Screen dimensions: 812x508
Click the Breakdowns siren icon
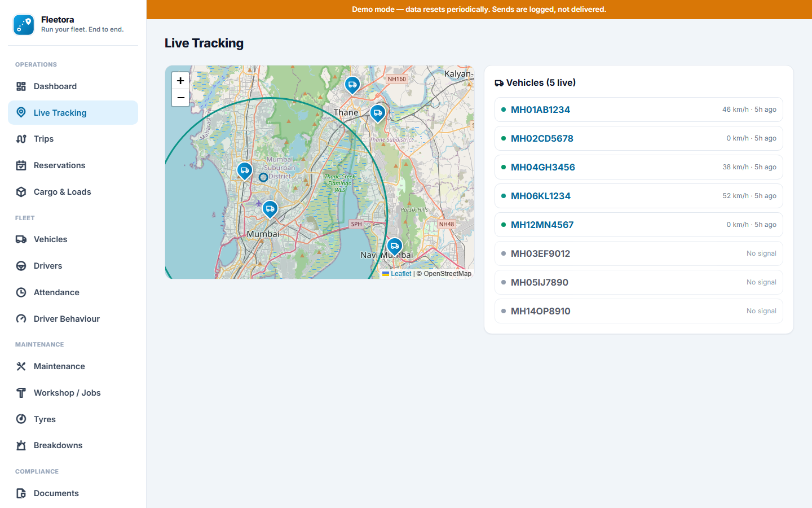(21, 445)
